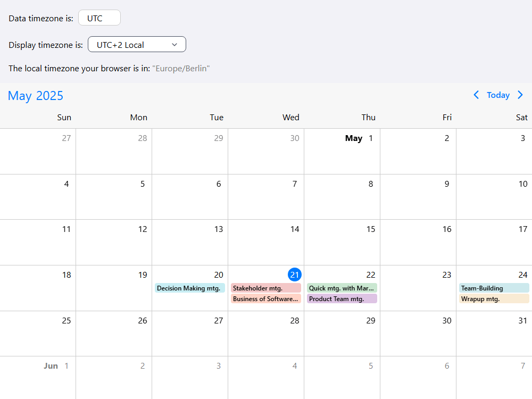
Task: Click the Sat column header
Action: [522, 118]
